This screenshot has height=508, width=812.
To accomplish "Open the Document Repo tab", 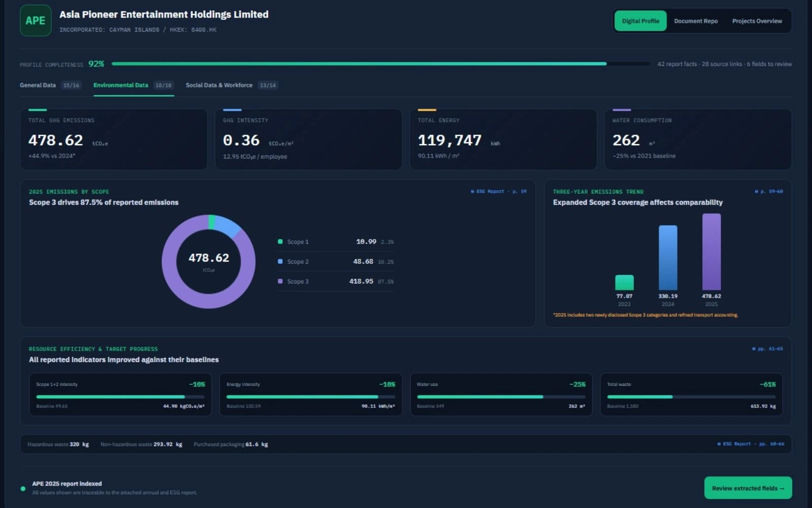I will pyautogui.click(x=696, y=21).
